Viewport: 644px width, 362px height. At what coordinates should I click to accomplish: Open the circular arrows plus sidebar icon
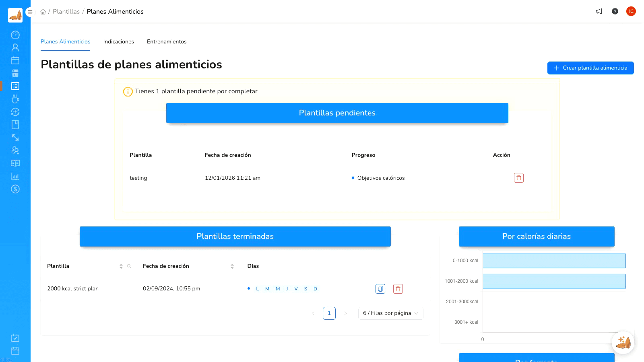[x=15, y=112]
